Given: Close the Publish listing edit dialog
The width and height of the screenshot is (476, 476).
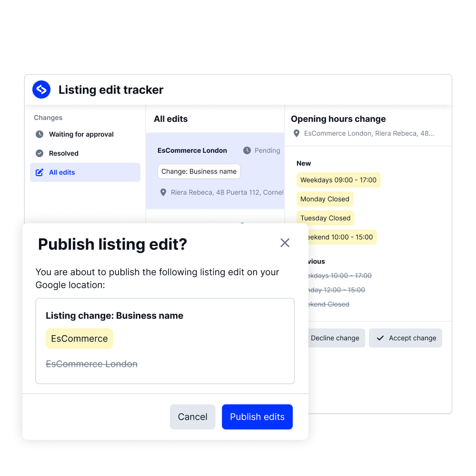Looking at the screenshot, I should [285, 243].
